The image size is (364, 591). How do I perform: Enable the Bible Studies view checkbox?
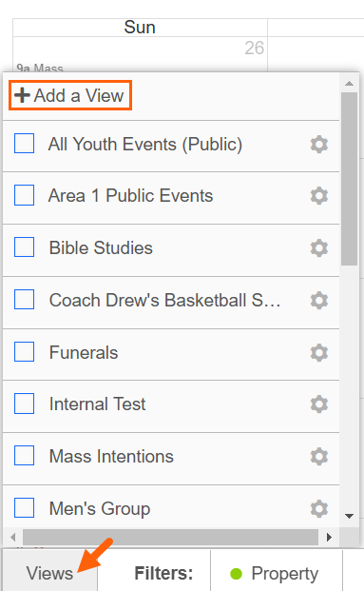(24, 247)
